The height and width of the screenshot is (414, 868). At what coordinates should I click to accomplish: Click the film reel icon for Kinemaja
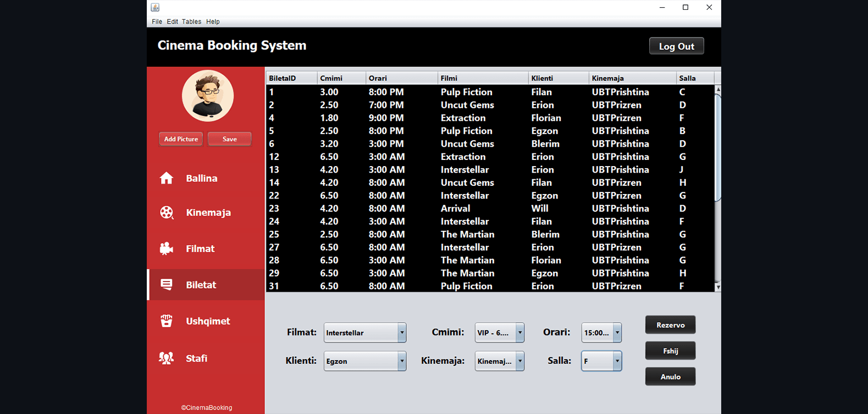tap(167, 212)
